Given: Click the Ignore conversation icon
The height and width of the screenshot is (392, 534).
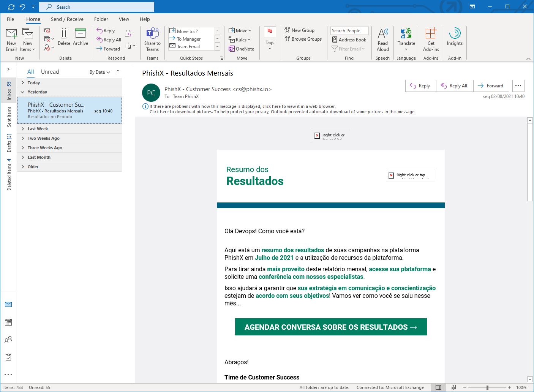Looking at the screenshot, I should (47, 30).
